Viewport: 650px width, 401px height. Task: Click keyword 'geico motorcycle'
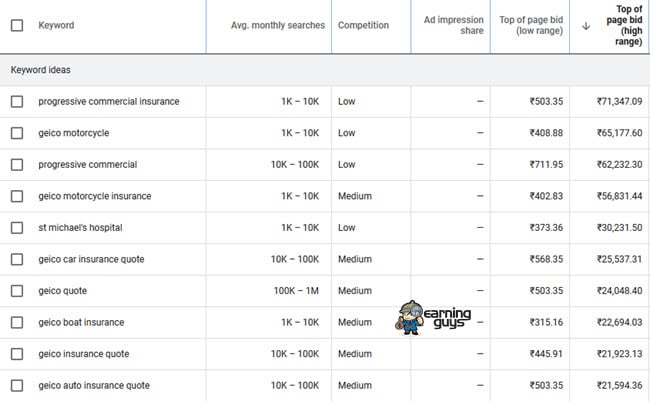tap(74, 133)
